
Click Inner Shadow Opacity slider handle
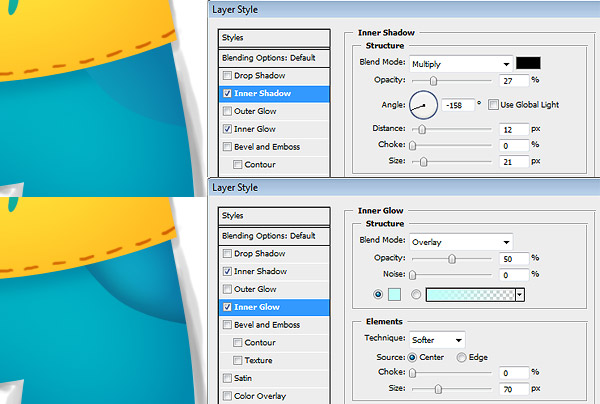(433, 81)
